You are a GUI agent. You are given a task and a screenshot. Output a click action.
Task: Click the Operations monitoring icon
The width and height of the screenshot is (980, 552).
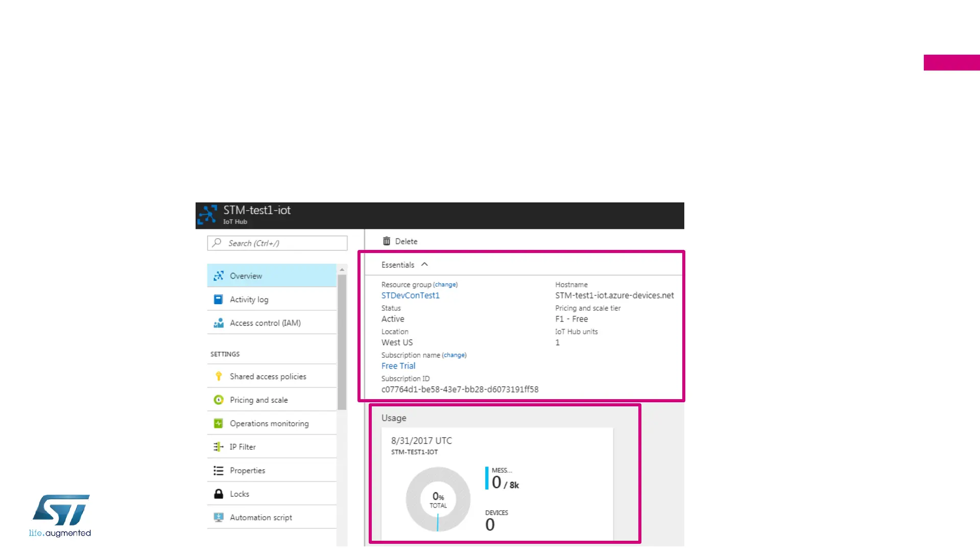click(x=219, y=423)
